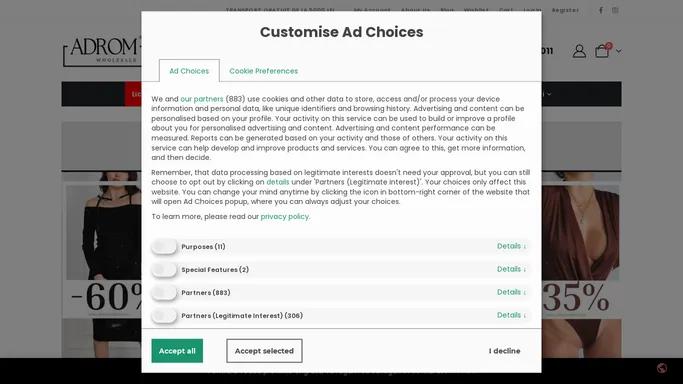
Task: Expand Details for Partners (883)
Action: (x=511, y=292)
